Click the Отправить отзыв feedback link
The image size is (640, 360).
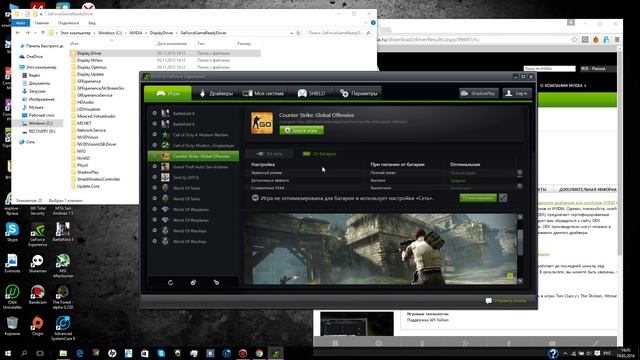point(506,301)
